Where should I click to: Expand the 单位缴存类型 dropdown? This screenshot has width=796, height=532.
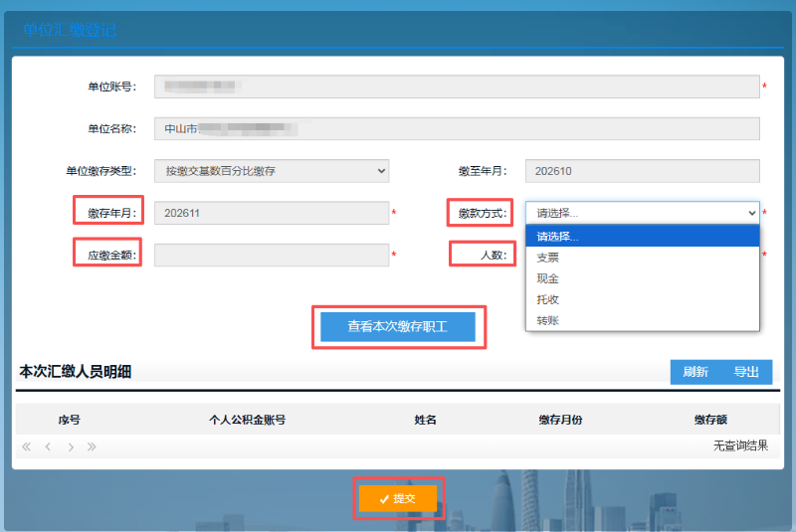272,171
